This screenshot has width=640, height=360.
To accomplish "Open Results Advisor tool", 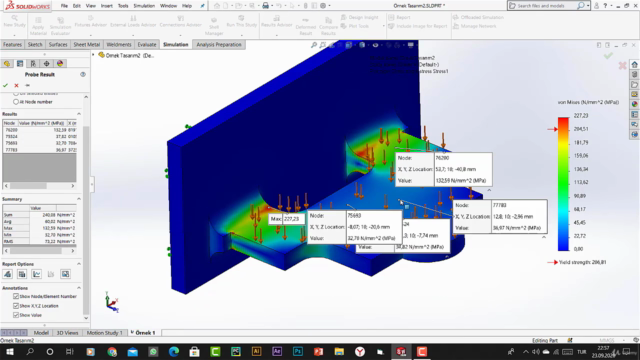I will (x=276, y=22).
